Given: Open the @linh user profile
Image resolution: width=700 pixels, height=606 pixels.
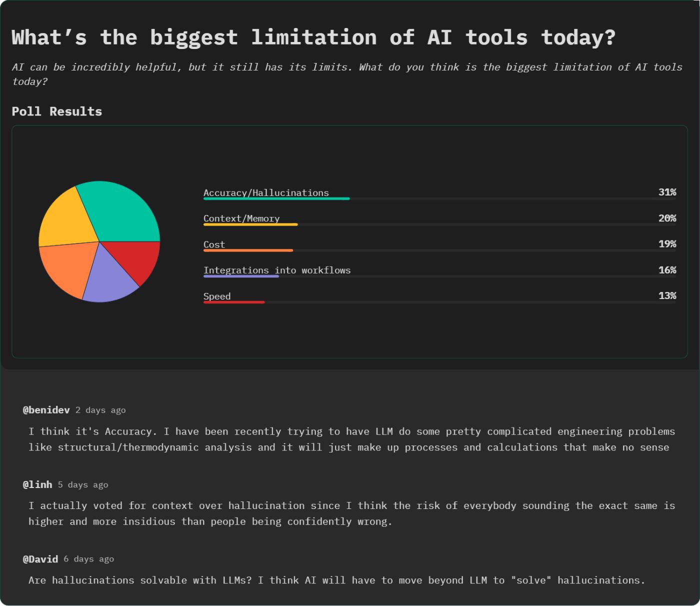Looking at the screenshot, I should 37,484.
